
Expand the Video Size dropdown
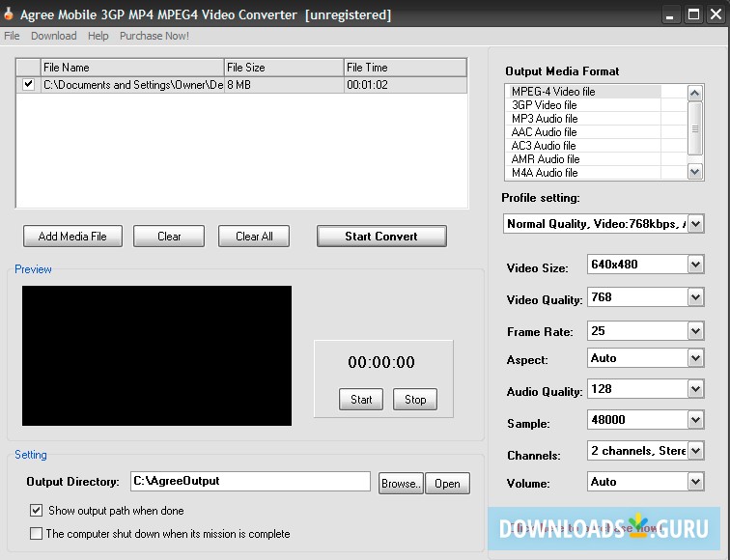coord(695,265)
